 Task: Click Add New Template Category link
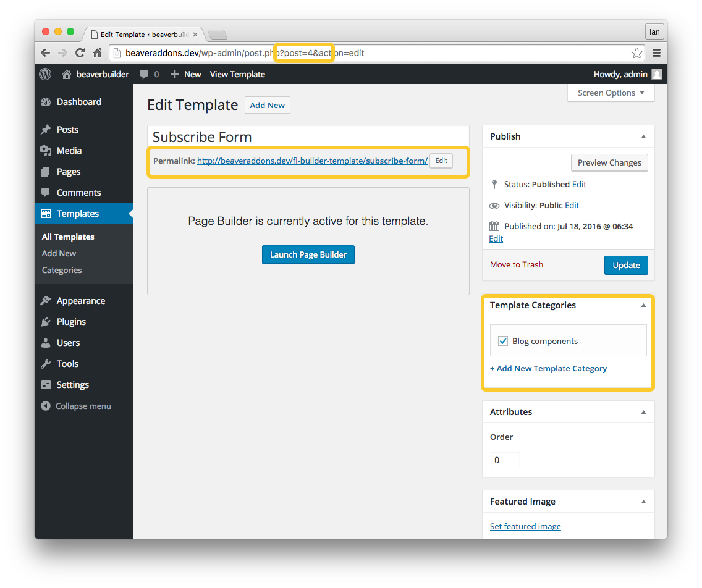(549, 368)
